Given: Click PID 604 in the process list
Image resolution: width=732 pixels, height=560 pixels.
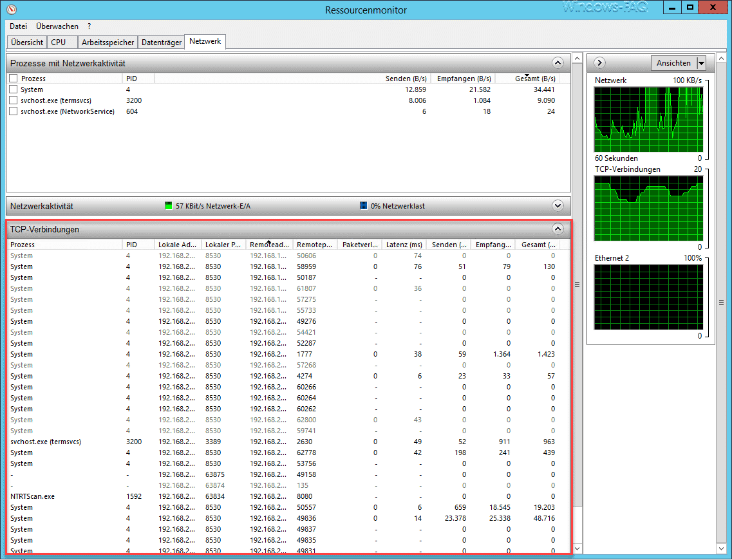Looking at the screenshot, I should point(131,111).
